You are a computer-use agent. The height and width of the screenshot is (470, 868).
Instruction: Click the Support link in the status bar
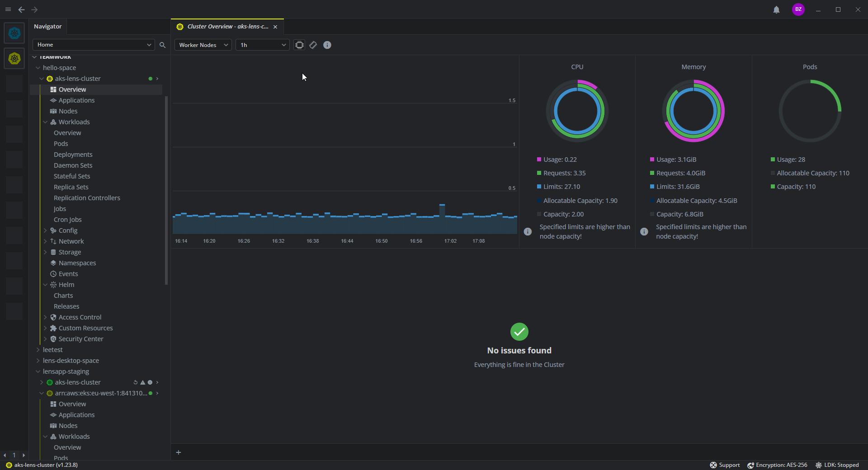click(x=725, y=465)
